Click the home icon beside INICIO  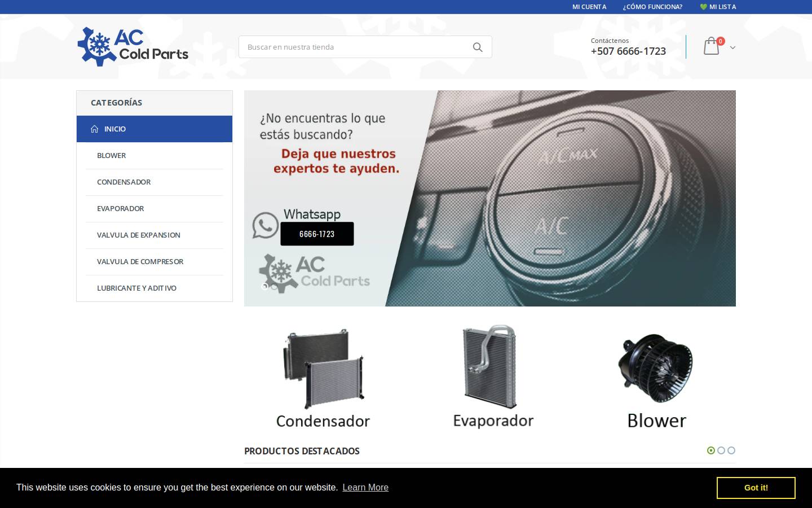click(95, 129)
